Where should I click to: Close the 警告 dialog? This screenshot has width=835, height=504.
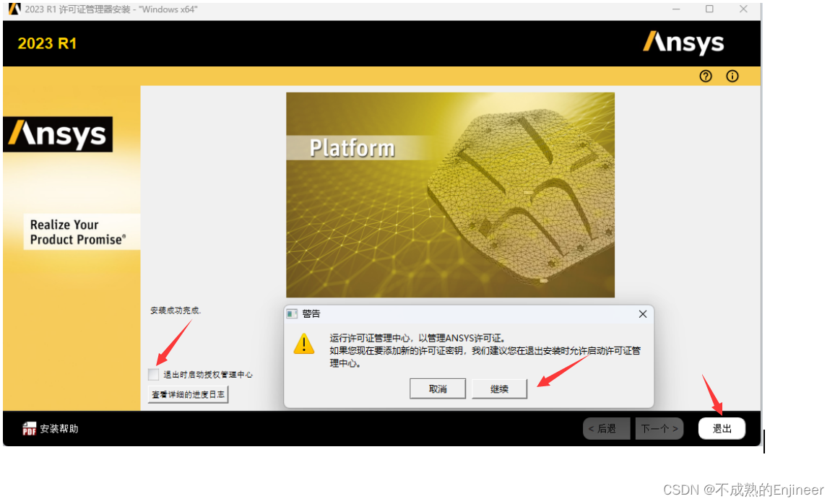coord(643,314)
